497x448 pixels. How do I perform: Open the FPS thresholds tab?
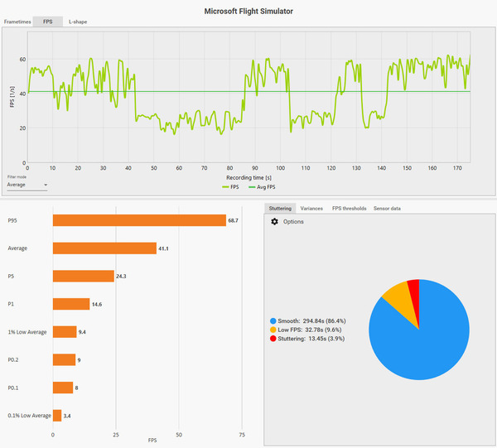point(349,208)
